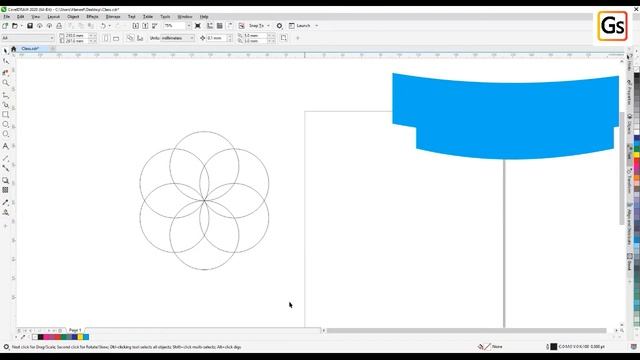Viewport: 640px width, 360px height.
Task: Select the Pick tool in the toolbox
Action: (x=5, y=51)
